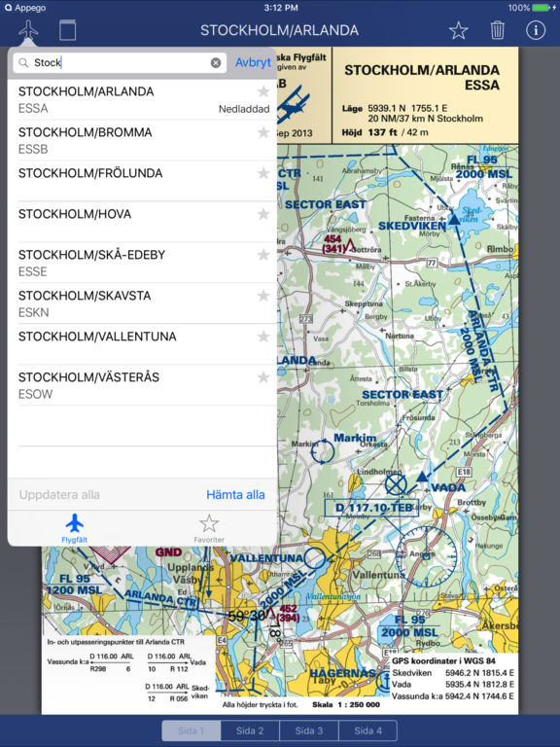Image resolution: width=560 pixels, height=747 pixels.
Task: Favorite STOCKHOLM/HOVA with its star
Action: 262,214
